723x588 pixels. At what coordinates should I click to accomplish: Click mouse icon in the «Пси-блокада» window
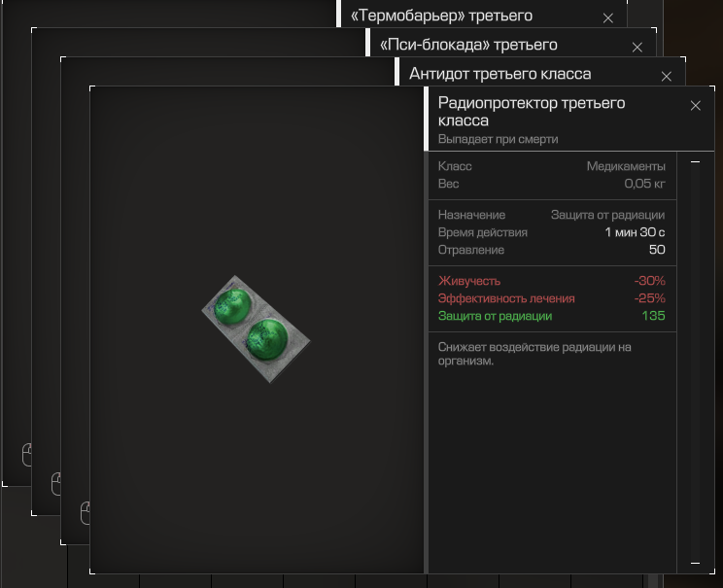pyautogui.click(x=55, y=482)
